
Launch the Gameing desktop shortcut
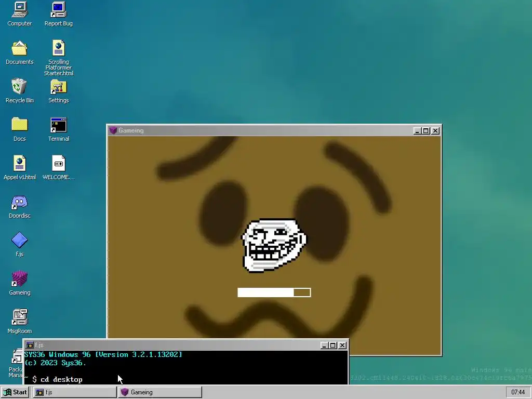[x=19, y=283]
